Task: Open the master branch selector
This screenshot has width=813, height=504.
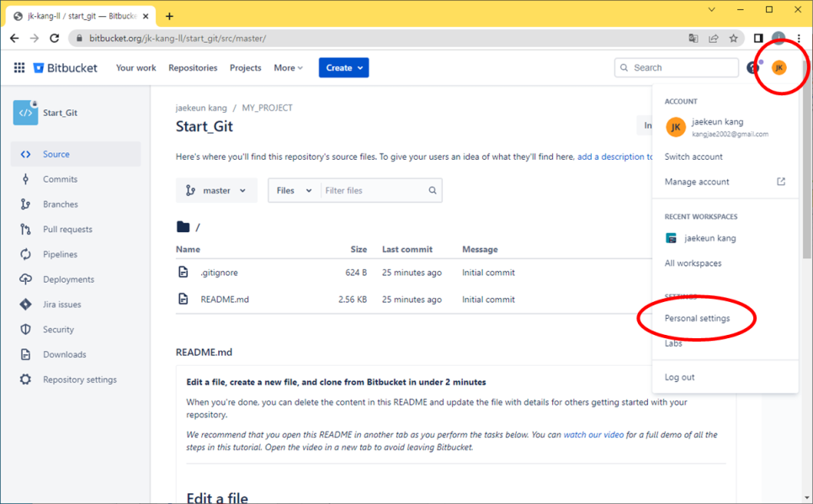Action: click(x=216, y=190)
